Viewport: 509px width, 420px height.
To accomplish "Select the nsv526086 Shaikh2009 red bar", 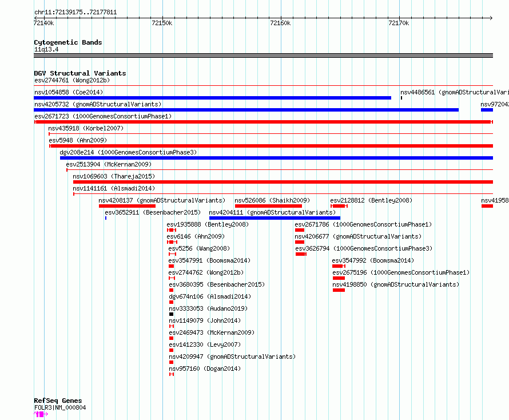I will point(268,206).
